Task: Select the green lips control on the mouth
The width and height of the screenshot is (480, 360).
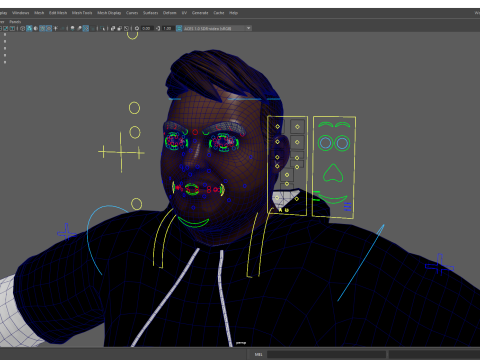Action: tap(192, 189)
